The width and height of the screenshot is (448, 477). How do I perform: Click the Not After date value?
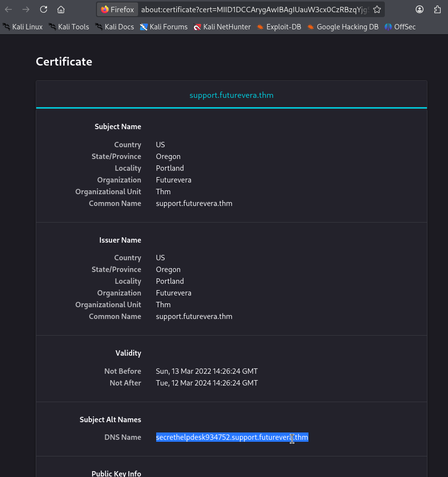pyautogui.click(x=207, y=383)
